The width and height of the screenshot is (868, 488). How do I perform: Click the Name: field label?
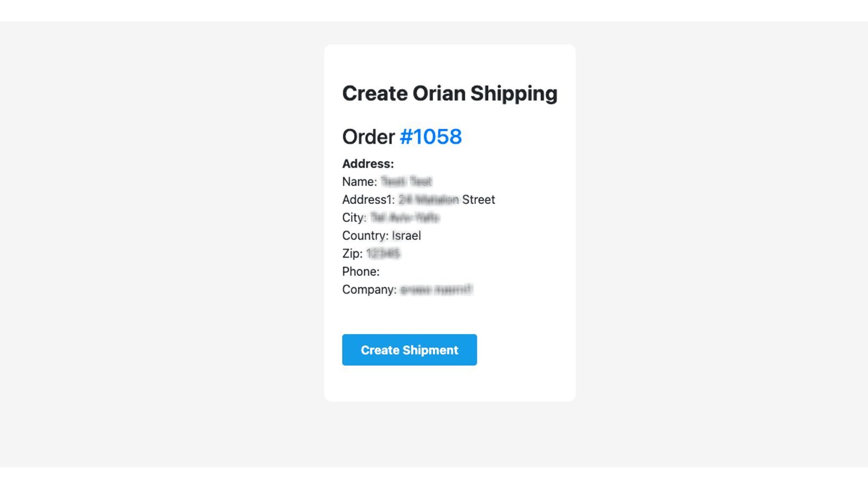point(359,182)
